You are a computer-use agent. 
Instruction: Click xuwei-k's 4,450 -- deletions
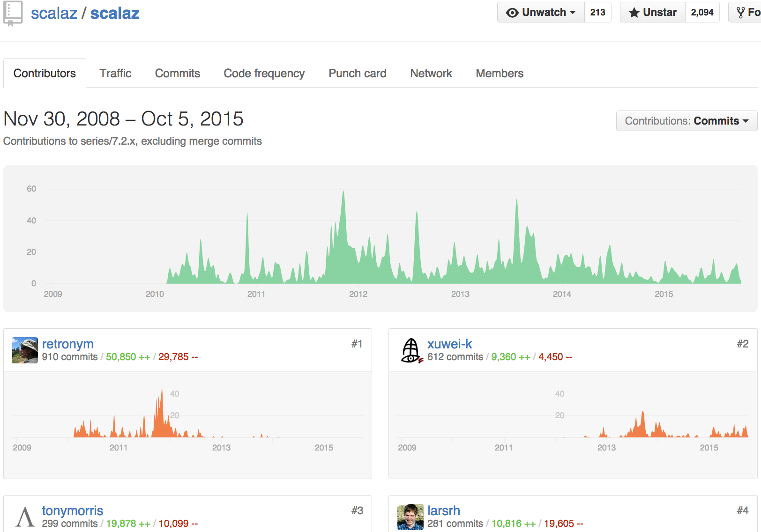[555, 357]
